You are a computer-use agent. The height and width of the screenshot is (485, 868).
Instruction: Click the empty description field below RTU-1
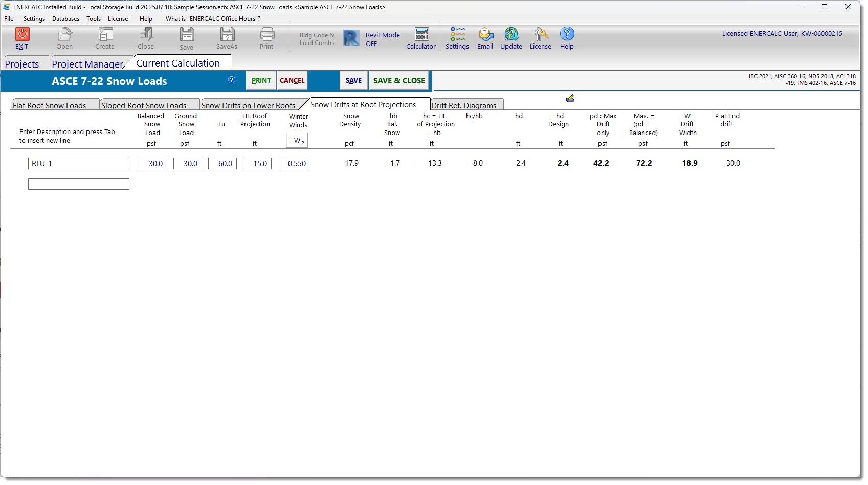[x=79, y=184]
